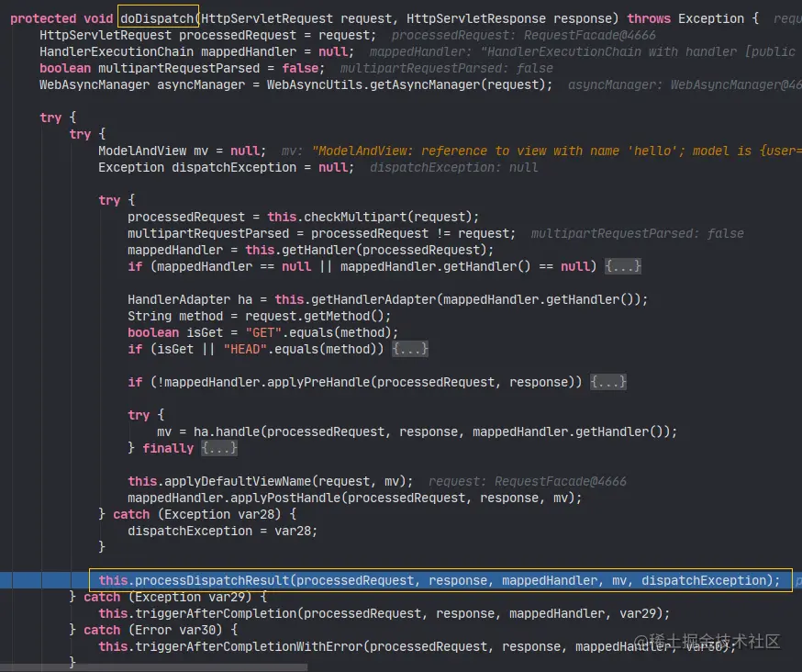
Task: Click dispatchException = var28 assignment
Action: 222,531
